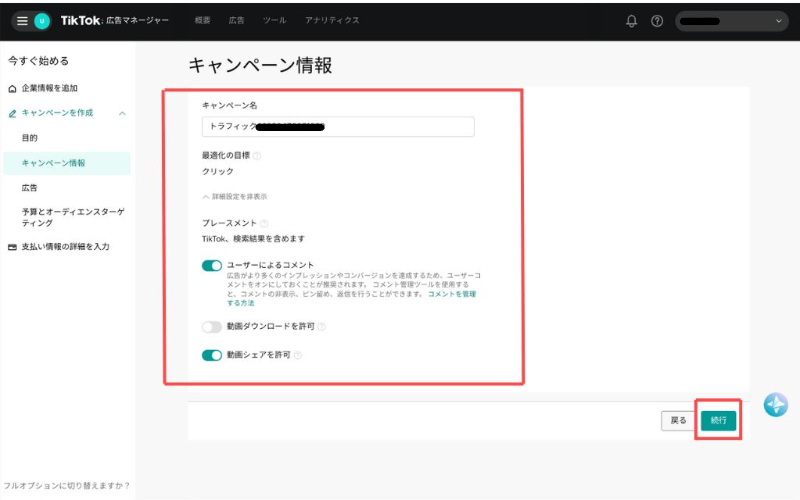Viewport: 800px width, 500px height.
Task: Enable the 動画ダウンロードを許可 toggle
Action: click(x=211, y=327)
